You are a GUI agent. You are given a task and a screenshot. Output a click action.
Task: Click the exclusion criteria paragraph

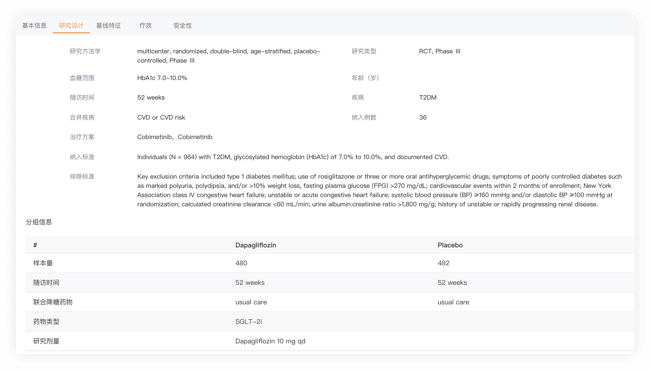click(x=379, y=190)
